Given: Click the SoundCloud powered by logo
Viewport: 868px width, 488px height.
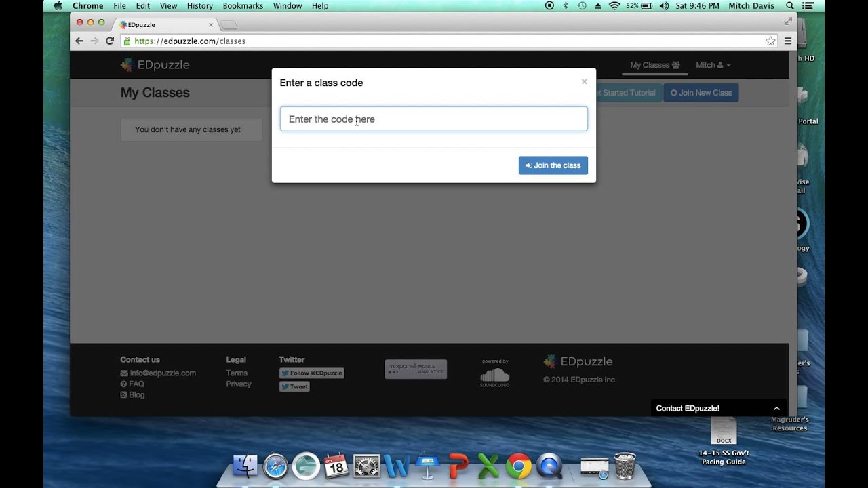Looking at the screenshot, I should pyautogui.click(x=495, y=373).
